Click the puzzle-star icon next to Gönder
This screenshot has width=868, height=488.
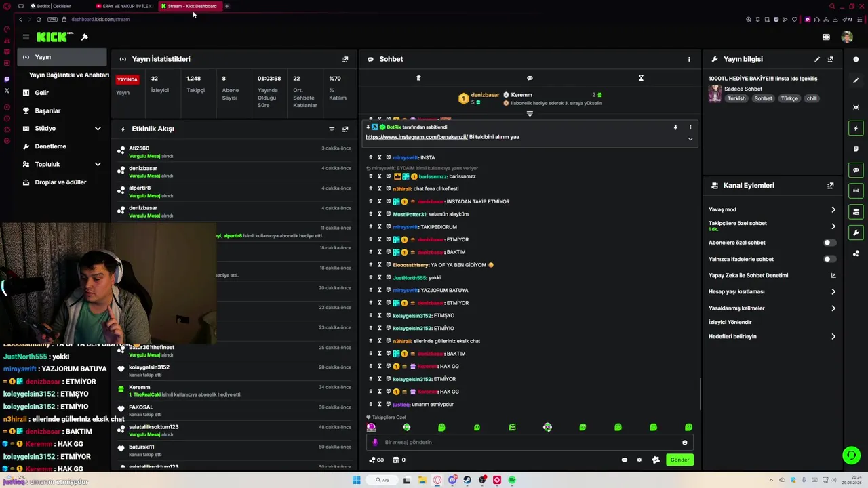tap(656, 460)
